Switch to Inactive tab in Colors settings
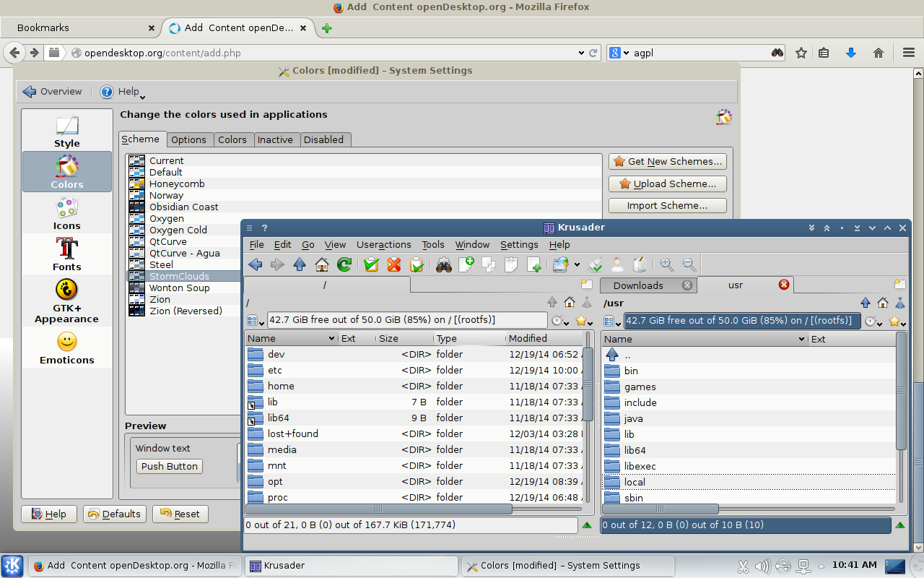 275,139
